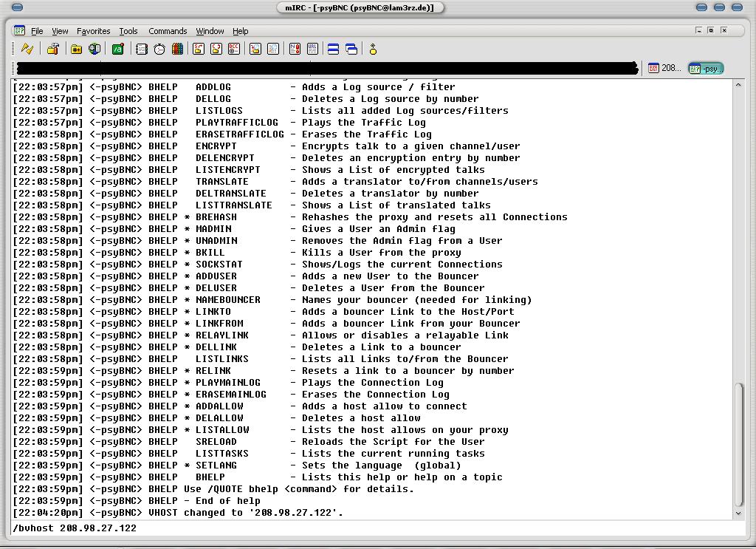Open DCC options toolbar icon

click(x=234, y=49)
